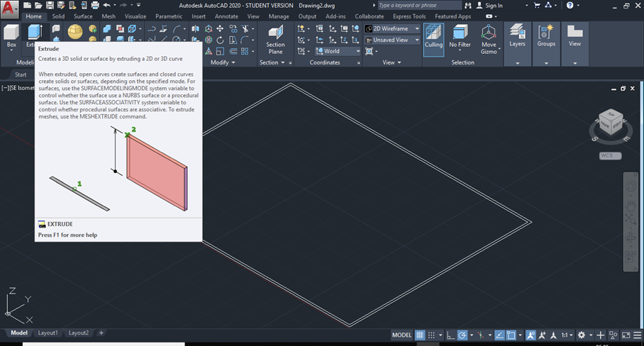This screenshot has width=644, height=346.
Task: Select the Smooth Object sphere icon
Action: coord(75,32)
